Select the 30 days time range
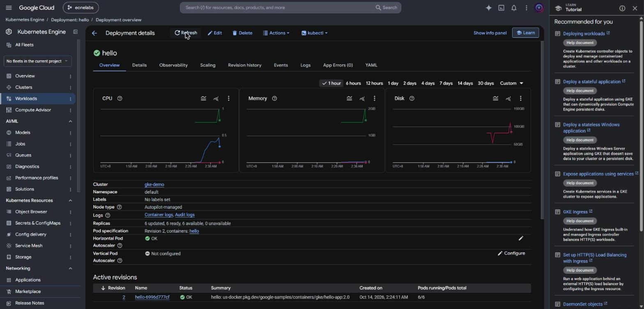Viewport: 644px width, 309px height. tap(486, 83)
